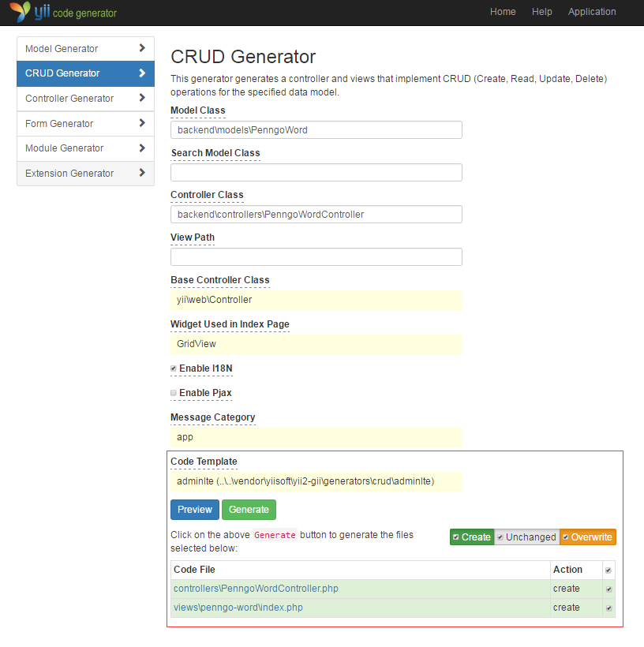Open the Model Generator sidebar item
644x647 pixels.
pyautogui.click(x=85, y=49)
